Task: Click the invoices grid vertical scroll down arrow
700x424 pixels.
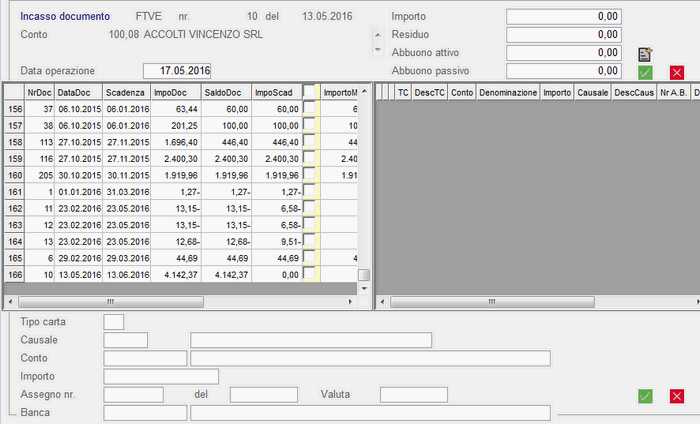Action: click(x=364, y=288)
